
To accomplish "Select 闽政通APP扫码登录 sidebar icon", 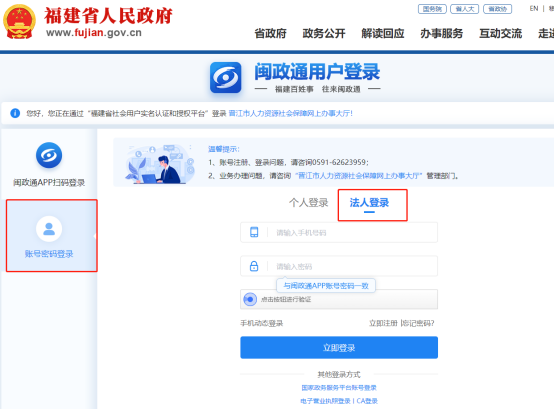I will tap(49, 155).
